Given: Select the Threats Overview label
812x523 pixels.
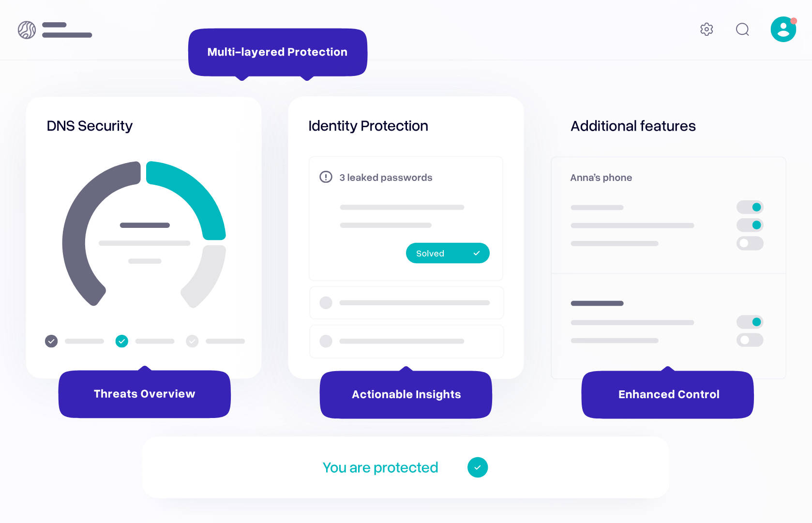Looking at the screenshot, I should coord(144,394).
